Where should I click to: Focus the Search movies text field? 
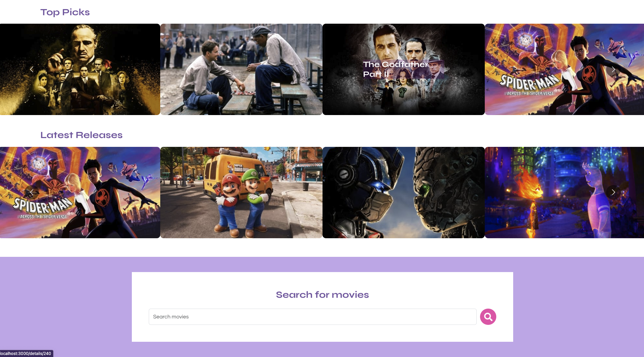[312, 317]
